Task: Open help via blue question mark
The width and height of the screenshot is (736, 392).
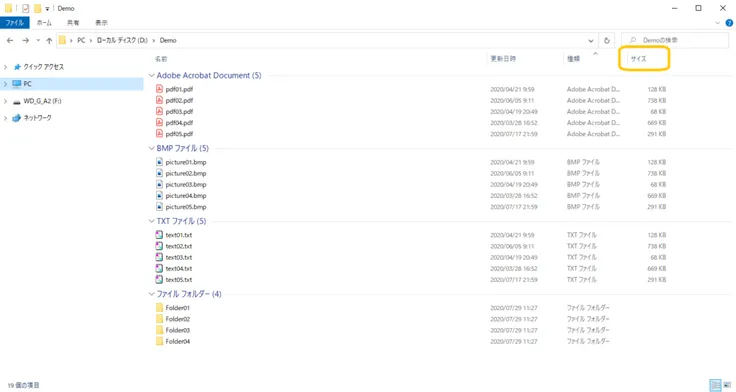Action: tap(729, 23)
